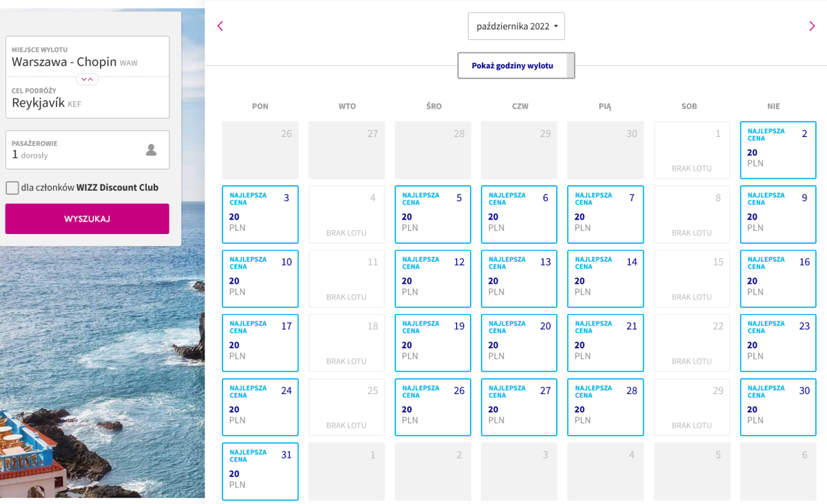Click the October 26 date tile
The height and width of the screenshot is (504, 827).
[x=433, y=407]
